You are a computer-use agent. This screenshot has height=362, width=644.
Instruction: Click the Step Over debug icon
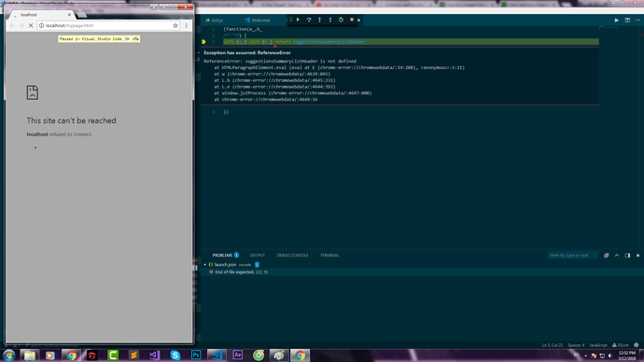309,20
